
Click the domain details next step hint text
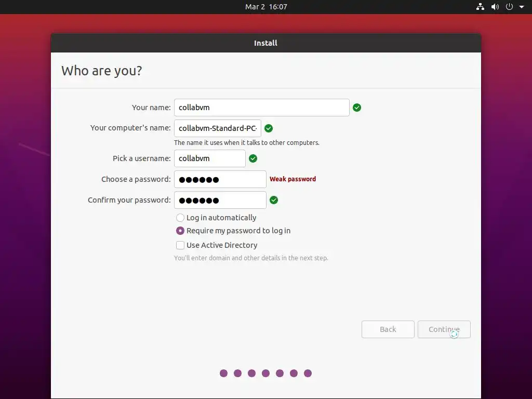pyautogui.click(x=251, y=258)
